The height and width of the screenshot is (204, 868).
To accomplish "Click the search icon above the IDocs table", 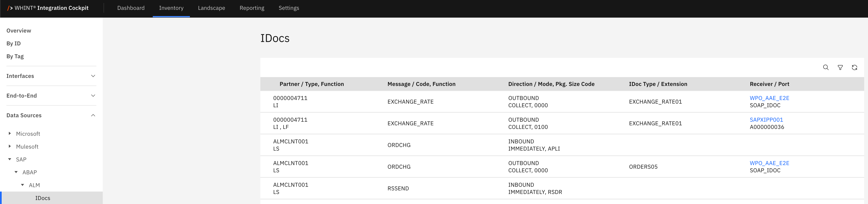I will [x=825, y=67].
